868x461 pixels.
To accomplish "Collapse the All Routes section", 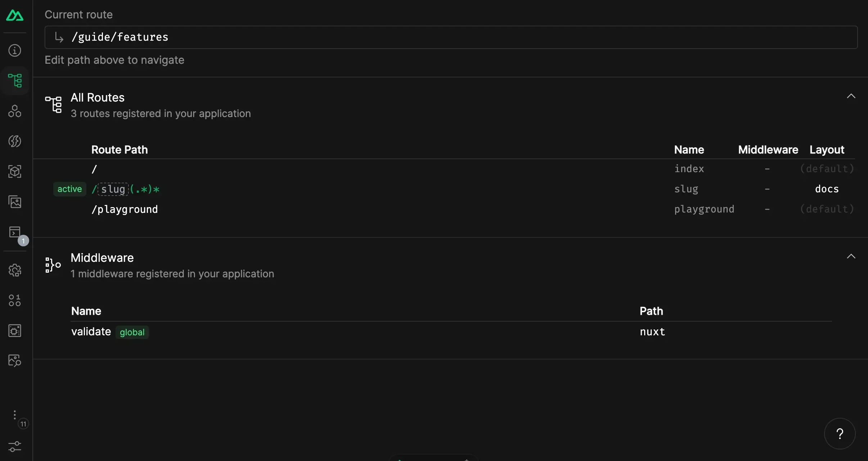I will (851, 96).
